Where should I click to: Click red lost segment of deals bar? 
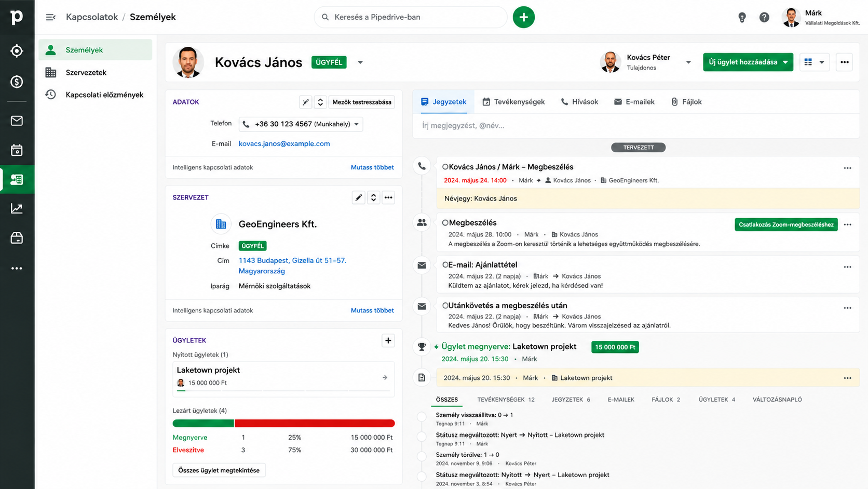[315, 424]
